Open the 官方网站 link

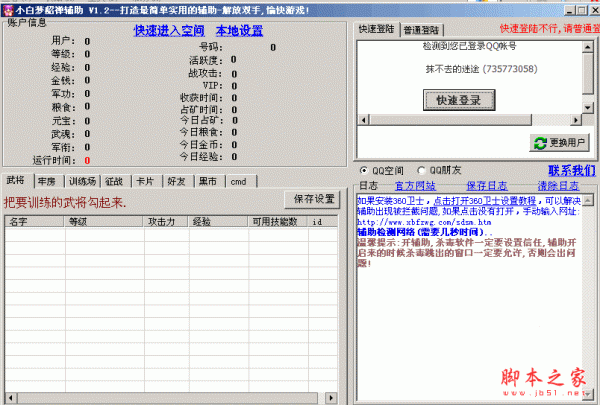click(x=415, y=186)
